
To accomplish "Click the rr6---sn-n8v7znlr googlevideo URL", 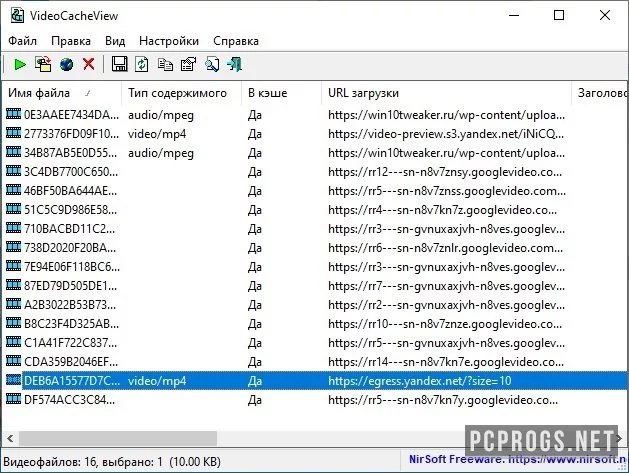I will point(445,248).
